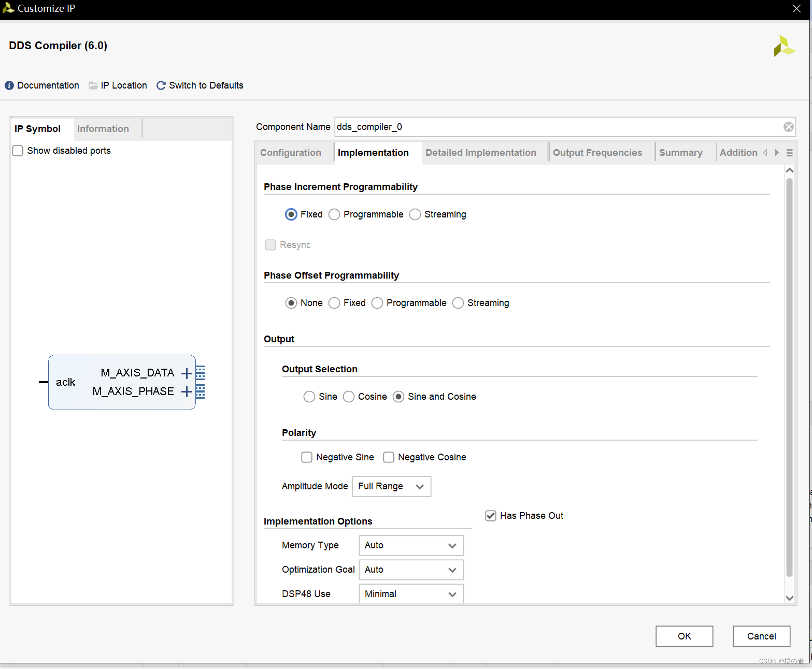The image size is (812, 669).
Task: Open the DSP48 Use dropdown
Action: tap(411, 594)
